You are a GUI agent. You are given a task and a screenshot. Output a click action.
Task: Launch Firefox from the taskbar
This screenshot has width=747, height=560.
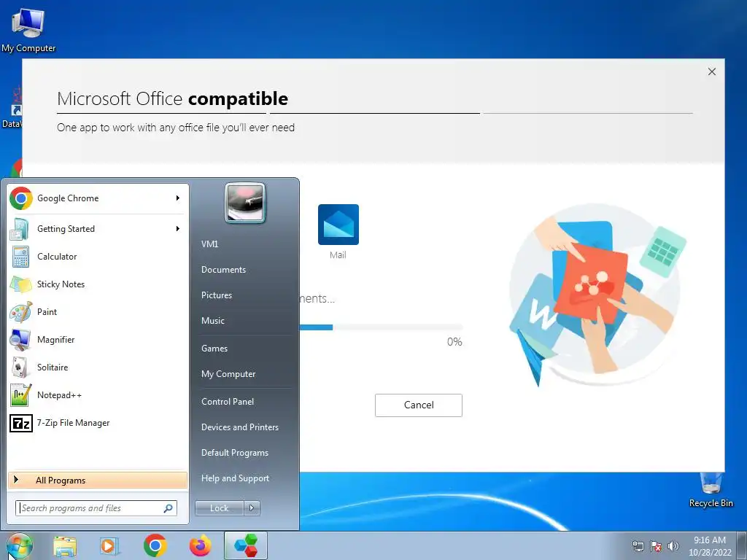click(200, 546)
